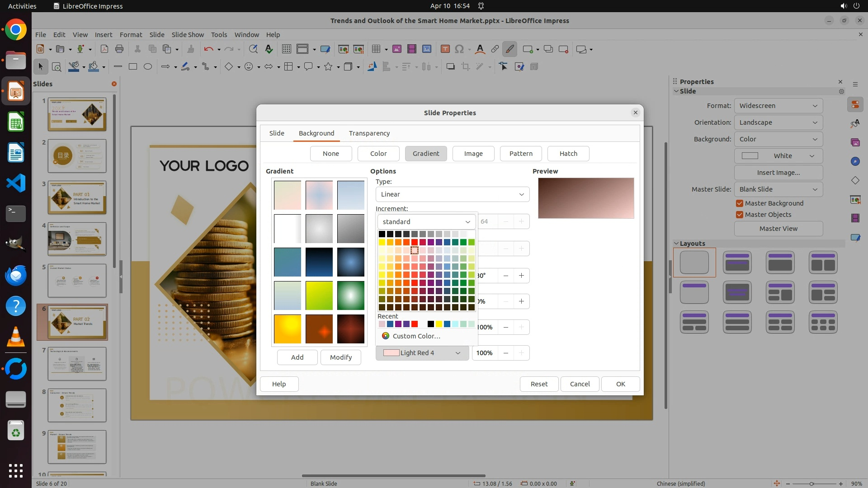The height and width of the screenshot is (488, 868).
Task: Click the Crop Image tool icon
Action: click(465, 67)
